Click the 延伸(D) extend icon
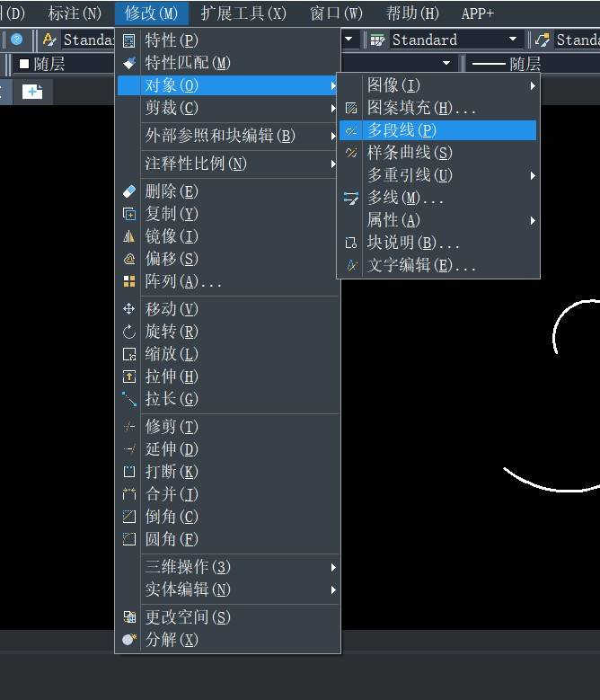The height and width of the screenshot is (700, 600). [129, 449]
